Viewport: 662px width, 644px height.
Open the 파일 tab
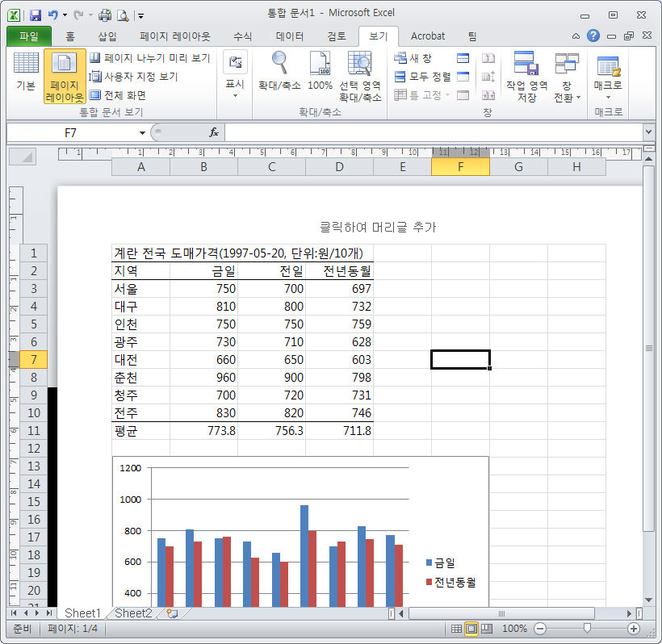pyautogui.click(x=29, y=36)
